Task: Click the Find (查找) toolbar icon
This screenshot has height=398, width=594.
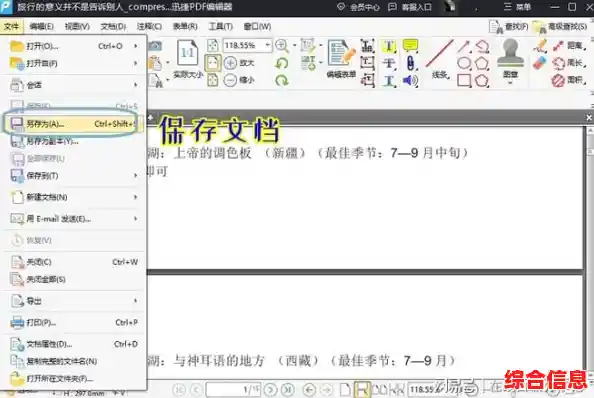Action: (x=508, y=27)
